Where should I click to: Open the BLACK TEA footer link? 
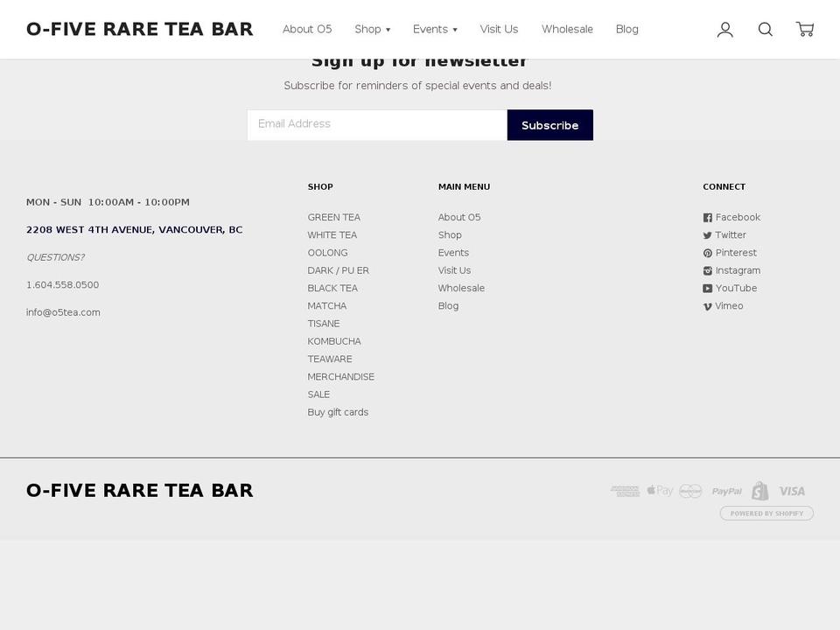[332, 288]
